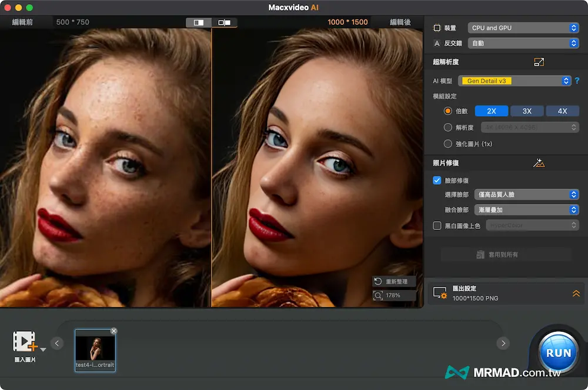Toggle the face restoration checkbox
588x390 pixels.
(437, 181)
